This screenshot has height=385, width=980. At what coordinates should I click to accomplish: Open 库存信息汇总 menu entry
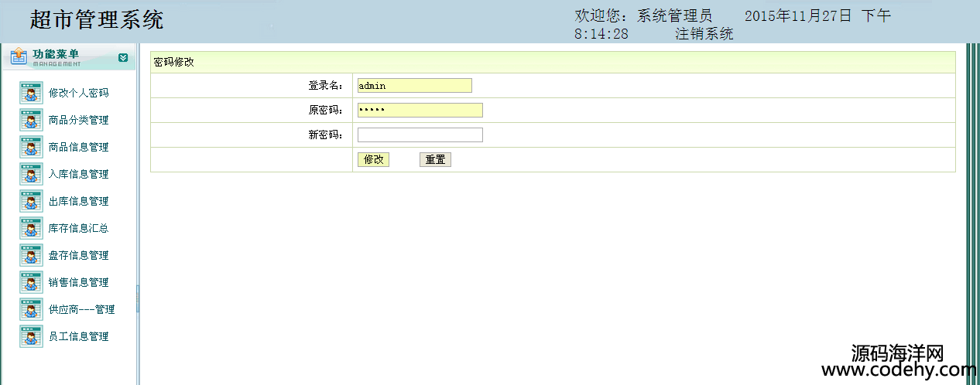point(78,228)
